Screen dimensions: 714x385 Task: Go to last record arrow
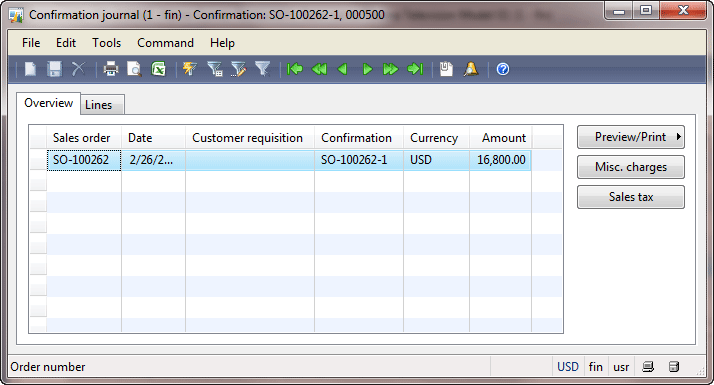coord(415,69)
